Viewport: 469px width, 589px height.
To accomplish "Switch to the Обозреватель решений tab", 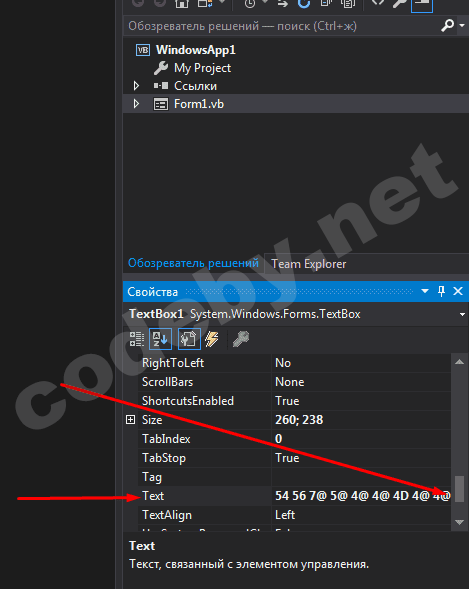I will (193, 263).
